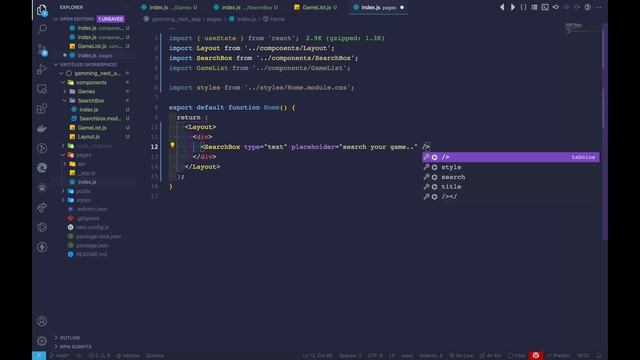The width and height of the screenshot is (640, 360).
Task: Click the UTF-8 encoding status item
Action: [375, 356]
